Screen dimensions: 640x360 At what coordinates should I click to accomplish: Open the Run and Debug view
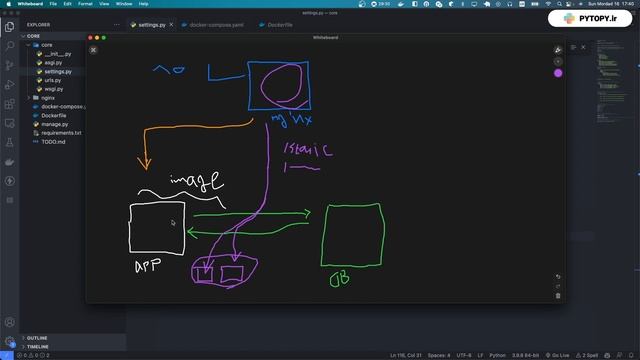(9, 84)
